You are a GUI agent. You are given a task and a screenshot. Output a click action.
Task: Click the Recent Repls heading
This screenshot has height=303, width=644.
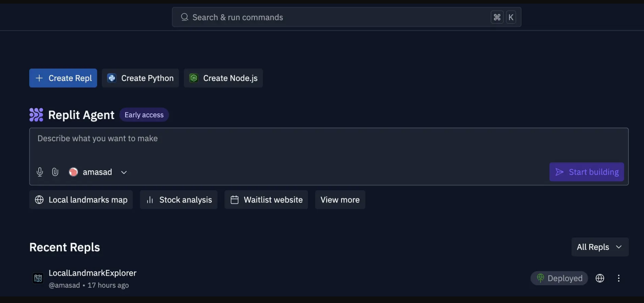(x=65, y=247)
